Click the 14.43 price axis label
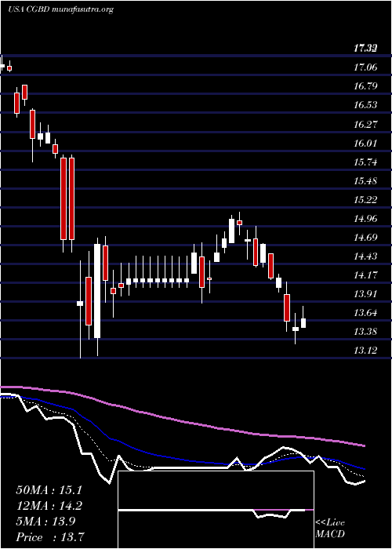This screenshot has width=392, height=549. pyautogui.click(x=365, y=256)
